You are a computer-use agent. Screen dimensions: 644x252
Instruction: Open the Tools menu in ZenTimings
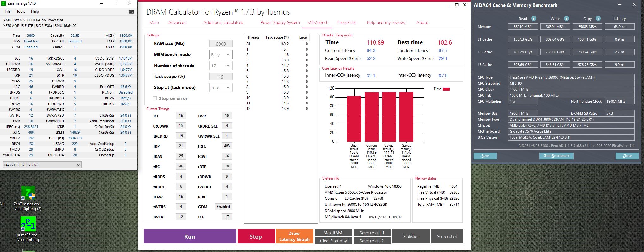[21, 11]
